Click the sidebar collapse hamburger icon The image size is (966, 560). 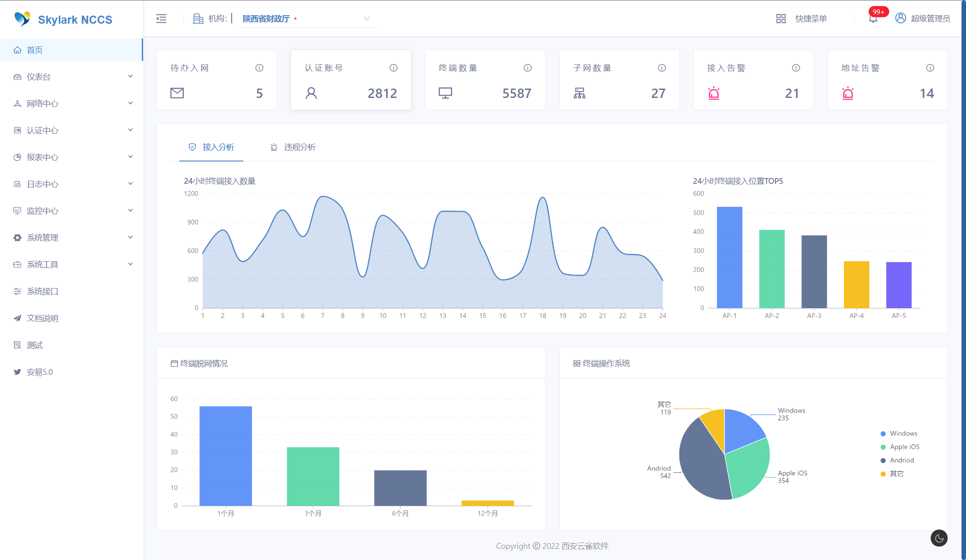161,18
